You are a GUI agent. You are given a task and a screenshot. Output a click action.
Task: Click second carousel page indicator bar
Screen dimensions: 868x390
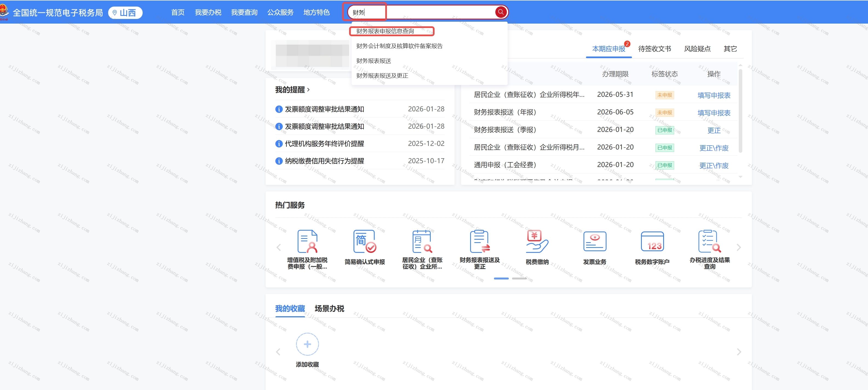pos(519,278)
